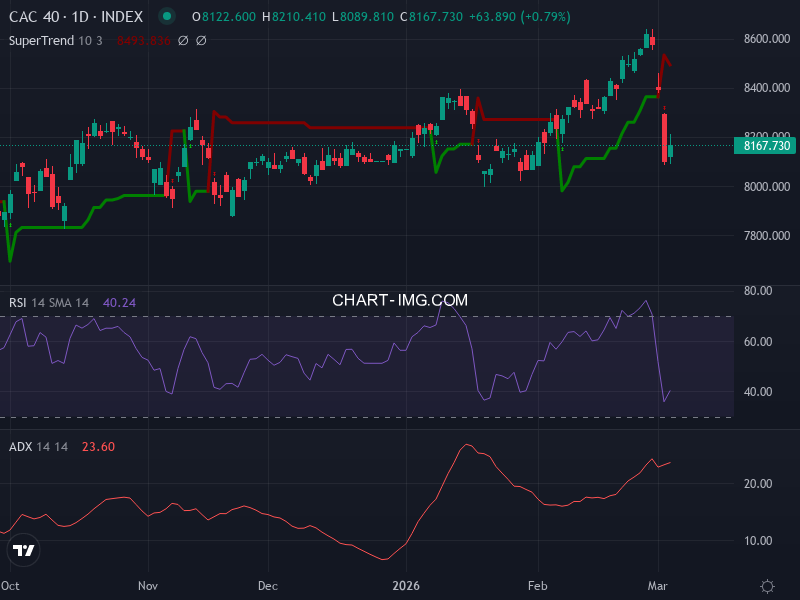
Task: Click the RSI indicator legend label
Action: pyautogui.click(x=18, y=302)
